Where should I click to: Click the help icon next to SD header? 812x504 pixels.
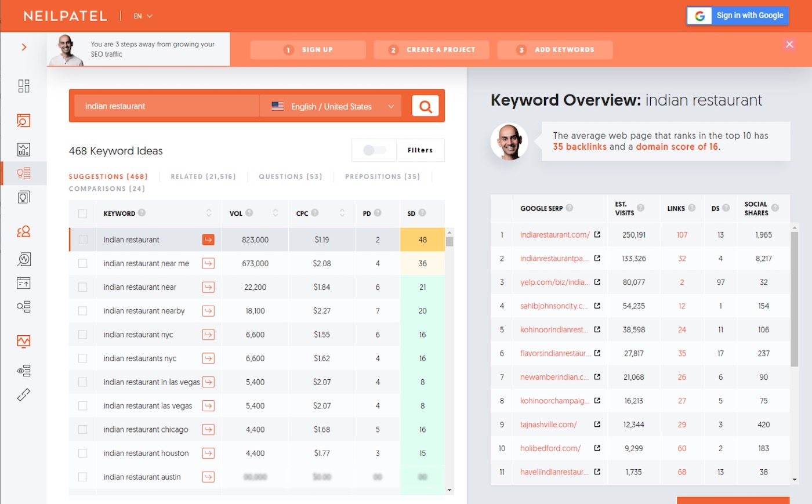[422, 213]
